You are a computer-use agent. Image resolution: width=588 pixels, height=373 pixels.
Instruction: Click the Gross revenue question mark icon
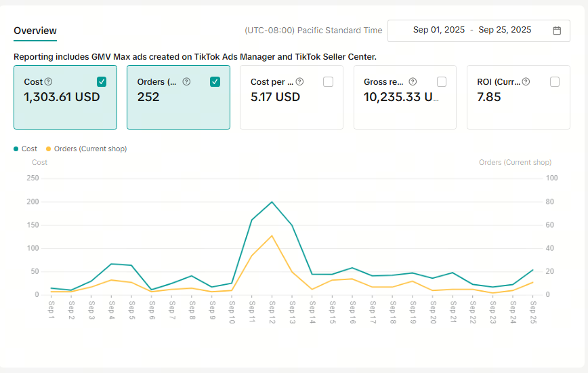click(x=413, y=81)
